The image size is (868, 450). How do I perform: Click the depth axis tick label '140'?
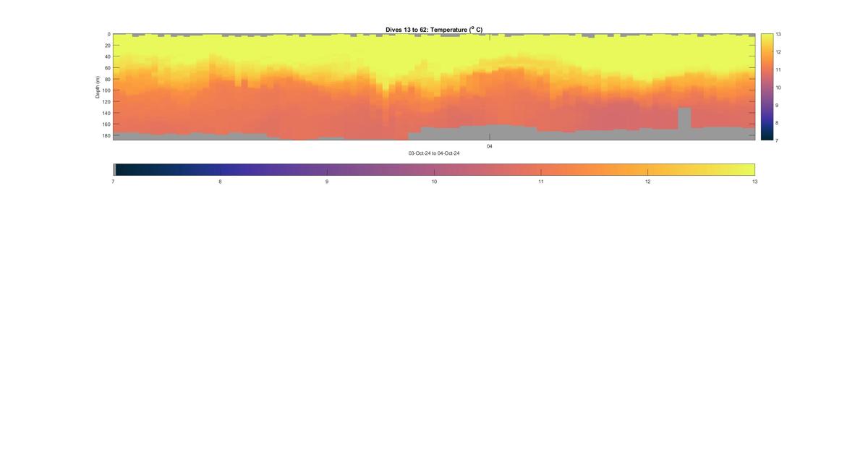(106, 113)
